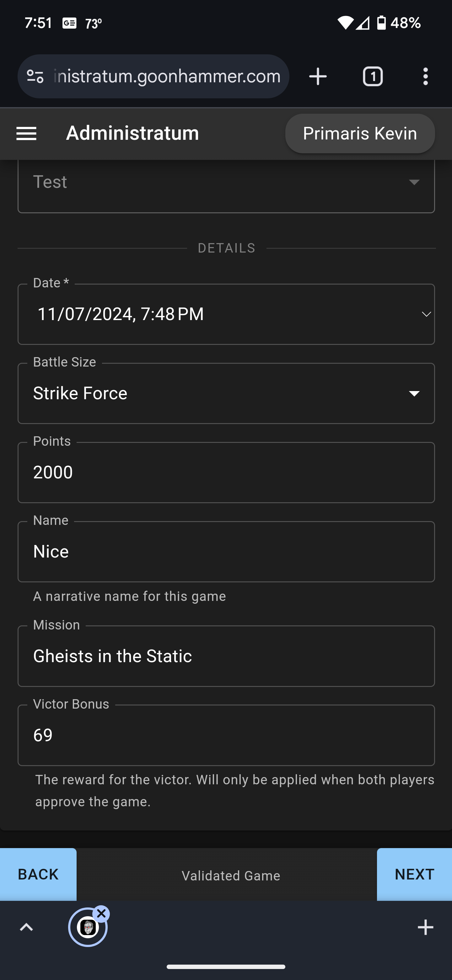Expand the Battle Size dropdown
This screenshot has height=980, width=452.
414,393
